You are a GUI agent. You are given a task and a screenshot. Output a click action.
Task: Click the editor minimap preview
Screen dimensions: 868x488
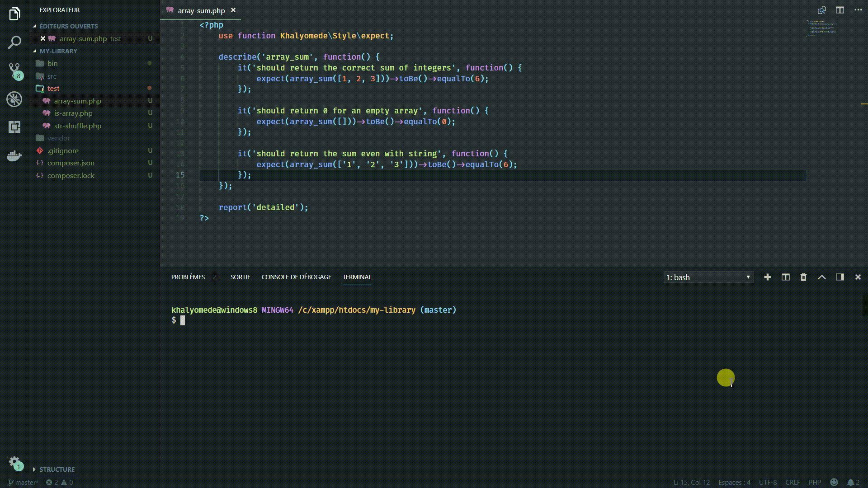point(821,28)
